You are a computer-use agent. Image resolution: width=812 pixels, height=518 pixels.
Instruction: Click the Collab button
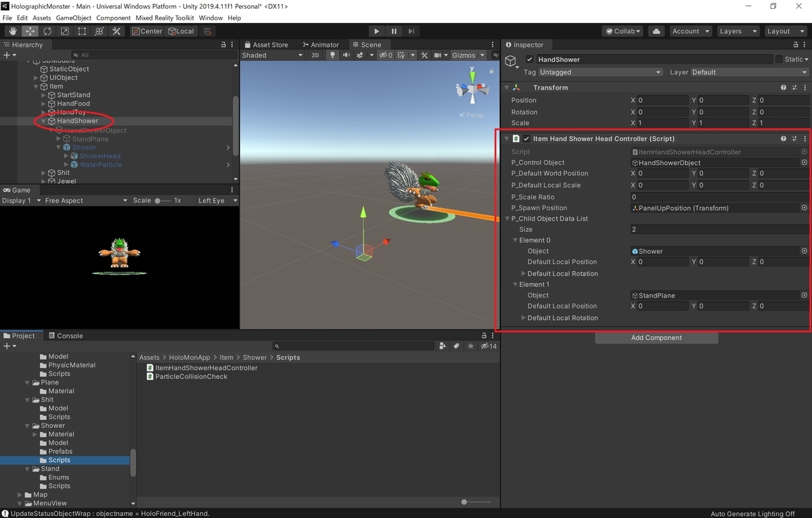click(x=624, y=31)
